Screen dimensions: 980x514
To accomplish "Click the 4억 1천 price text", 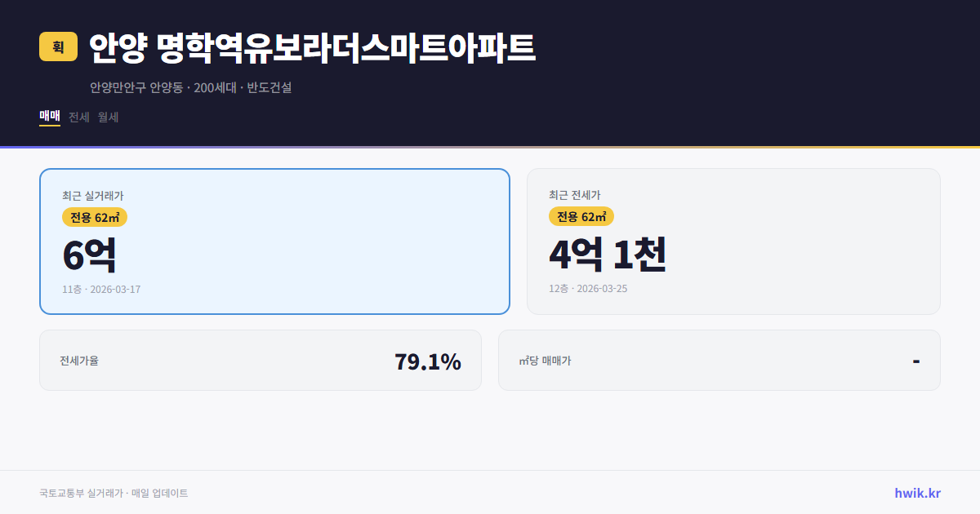I will [609, 255].
